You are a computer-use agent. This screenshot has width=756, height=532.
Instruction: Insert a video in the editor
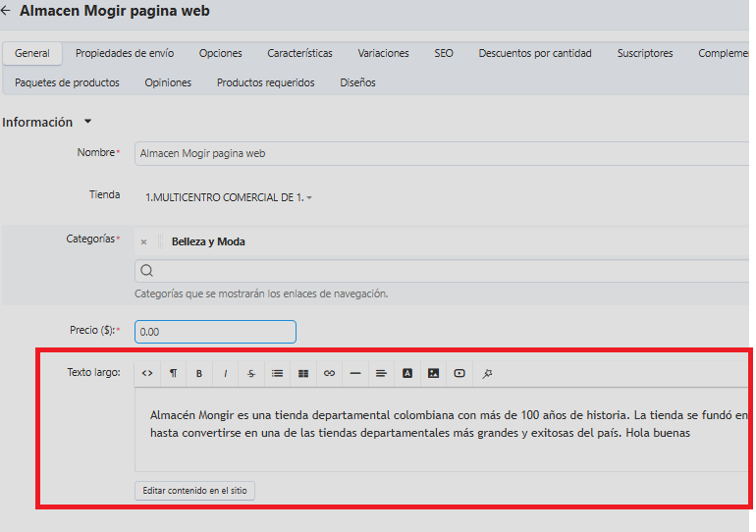[459, 373]
